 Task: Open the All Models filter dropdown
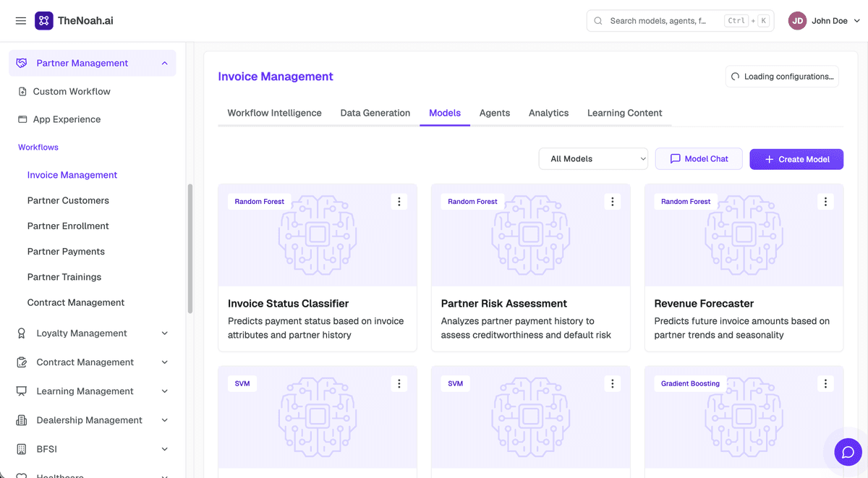tap(593, 159)
